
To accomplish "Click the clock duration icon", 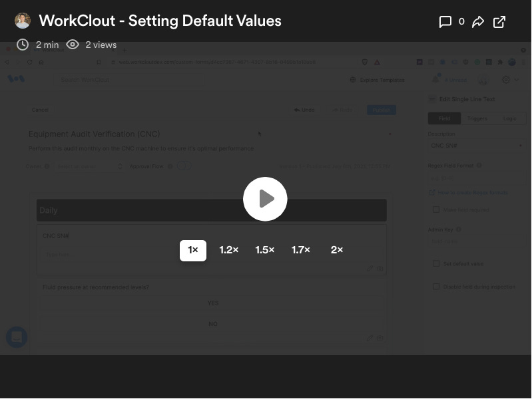I will (23, 45).
